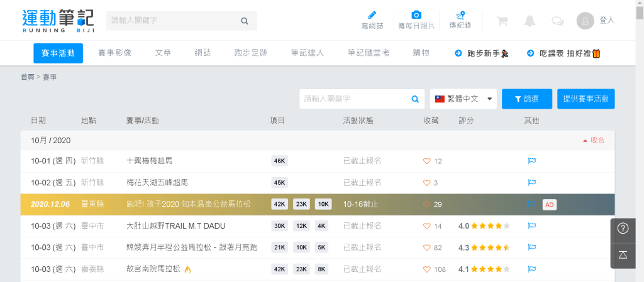Viewport: 644px width, 282px height.
Task: Open the chat messages icon
Action: pos(557,21)
